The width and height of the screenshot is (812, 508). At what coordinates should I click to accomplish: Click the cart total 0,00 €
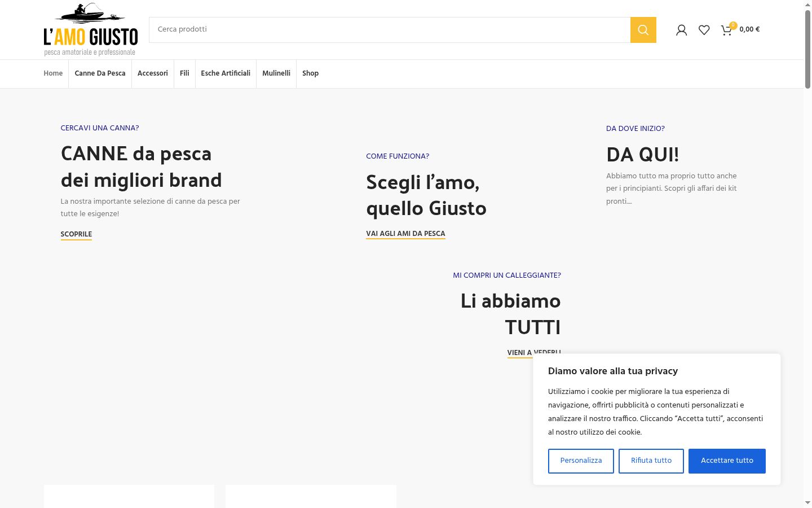click(749, 29)
